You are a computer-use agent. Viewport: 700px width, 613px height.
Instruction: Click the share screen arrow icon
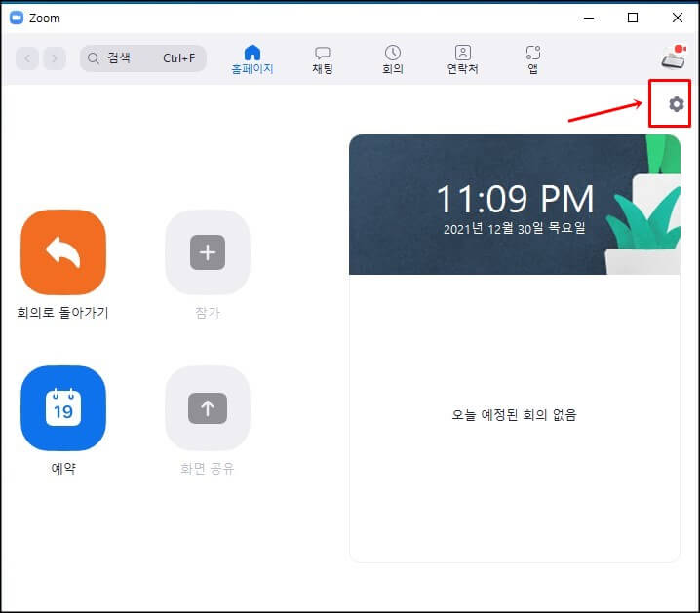tap(208, 408)
